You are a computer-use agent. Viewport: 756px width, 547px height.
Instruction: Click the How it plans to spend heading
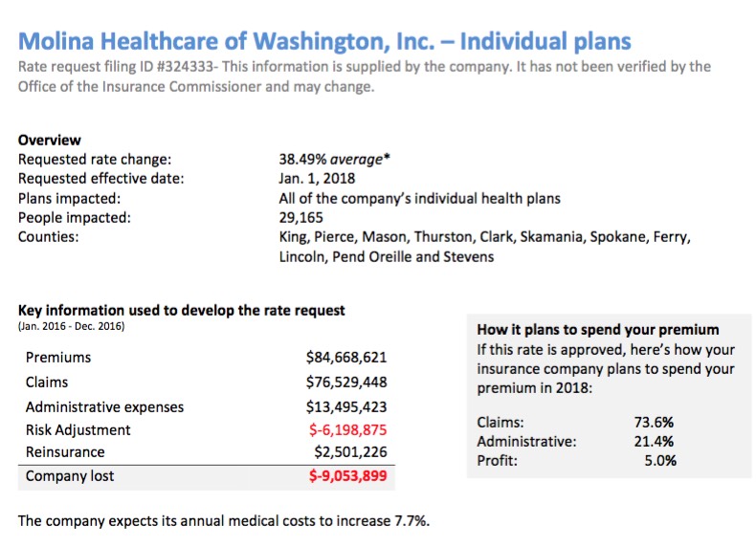[598, 330]
